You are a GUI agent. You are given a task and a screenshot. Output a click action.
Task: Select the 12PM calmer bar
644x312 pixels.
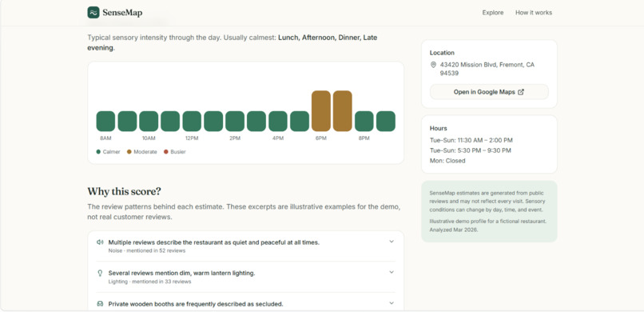click(192, 122)
